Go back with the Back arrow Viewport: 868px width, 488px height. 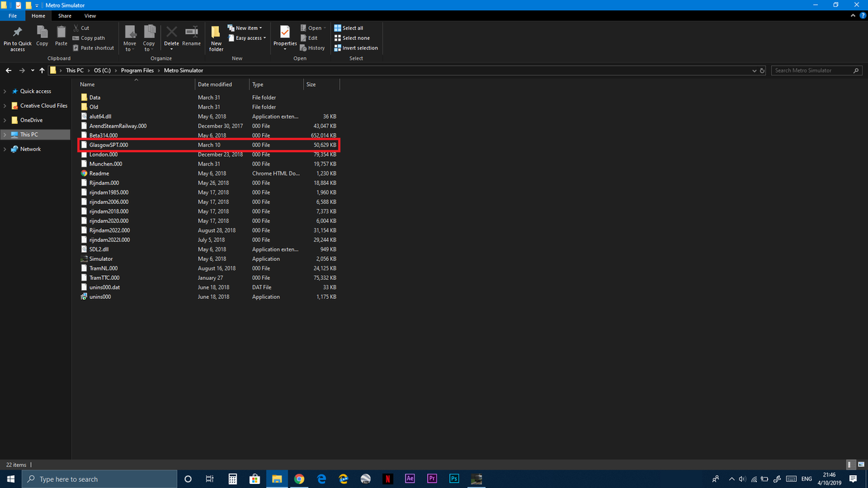coord(9,70)
